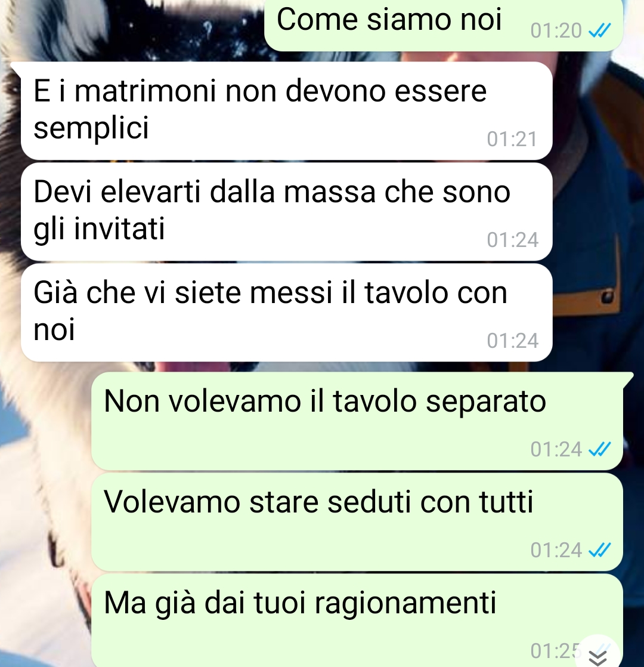Tap the 01:20 timestamp on the sent message

(x=556, y=30)
